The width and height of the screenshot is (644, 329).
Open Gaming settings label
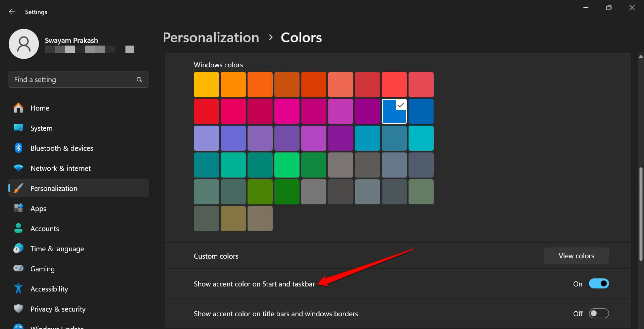[x=42, y=269]
